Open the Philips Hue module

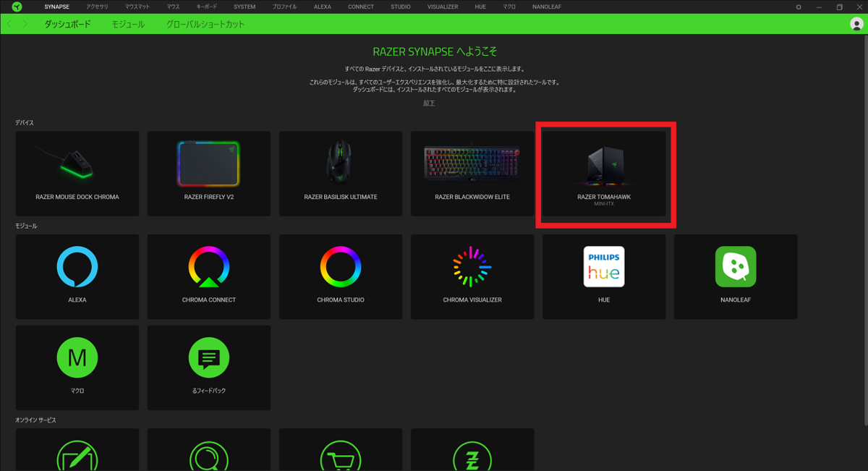604,276
